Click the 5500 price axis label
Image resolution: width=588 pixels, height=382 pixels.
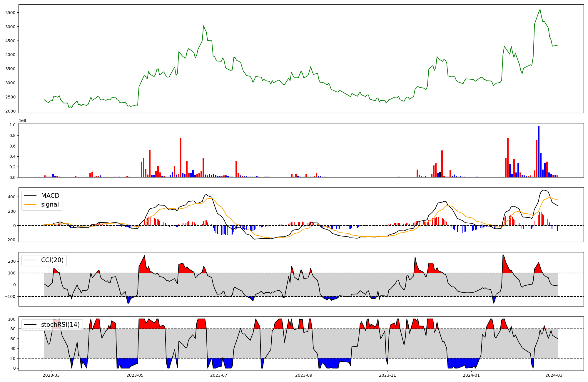click(11, 13)
